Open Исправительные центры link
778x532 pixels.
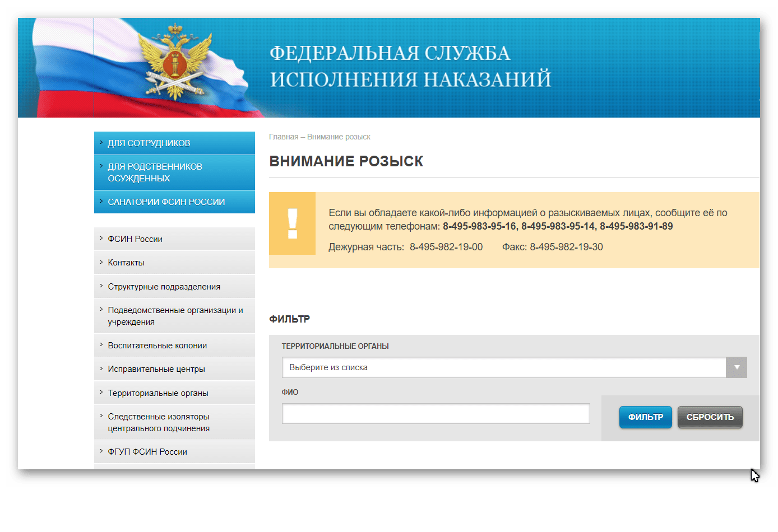coord(174,369)
